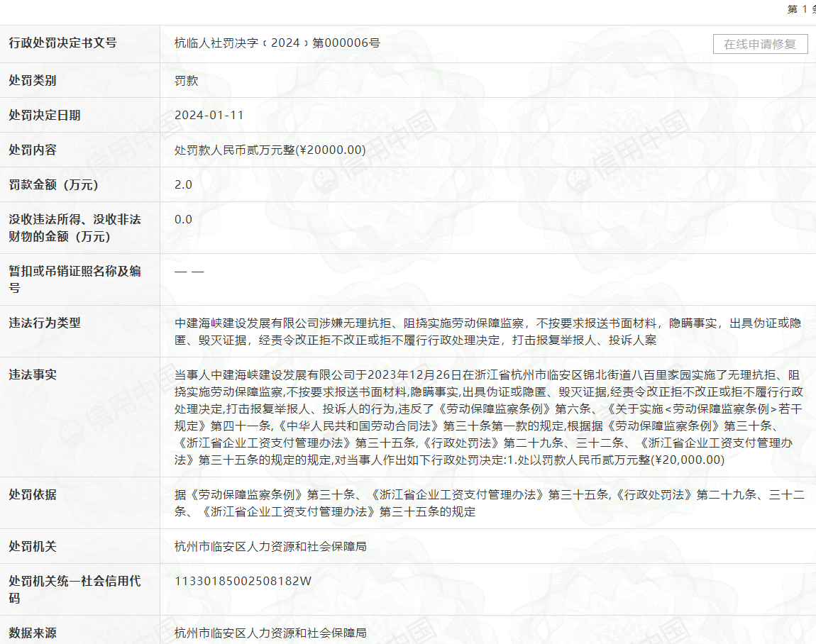This screenshot has height=644, width=816.
Task: Select the confiscated amount value 0.0
Action: point(183,220)
